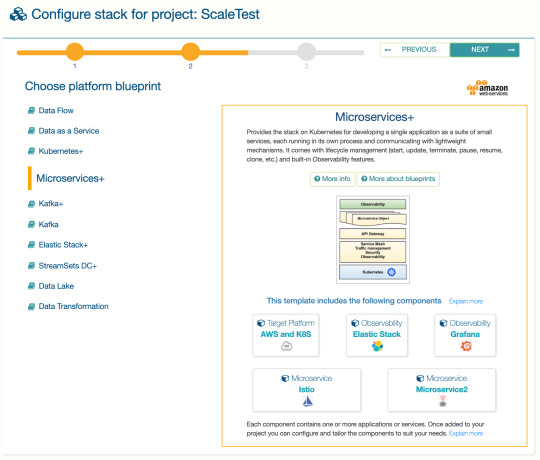Click cube icon in the Istio card
The width and height of the screenshot is (540, 460).
tap(285, 378)
